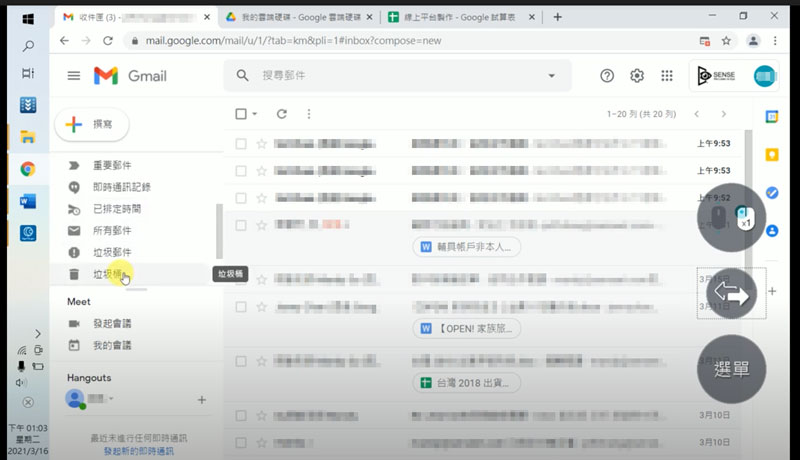The image size is (800, 460).
Task: Click the search magnifier icon in Gmail
Action: coord(242,76)
